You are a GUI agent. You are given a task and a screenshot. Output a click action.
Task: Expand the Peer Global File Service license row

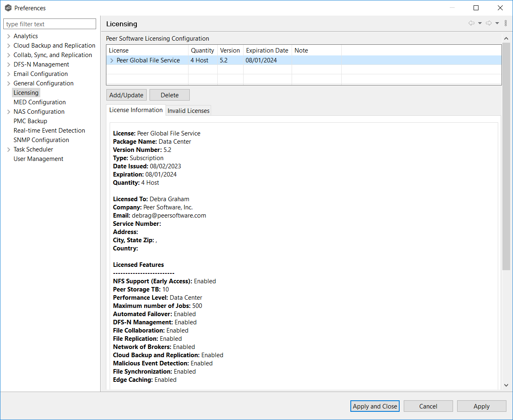click(111, 60)
